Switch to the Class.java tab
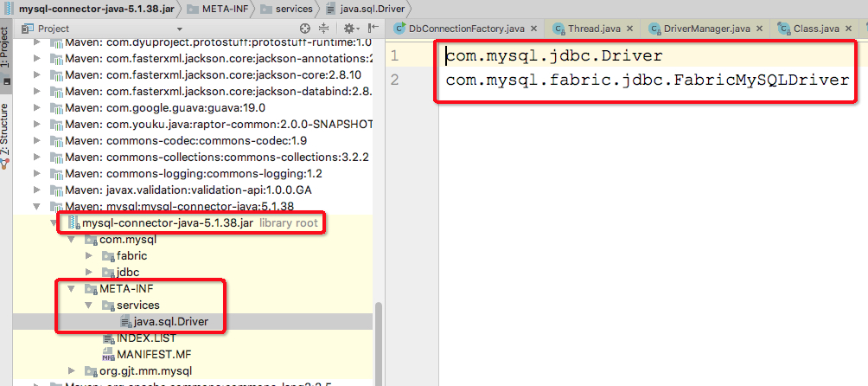 pos(815,29)
